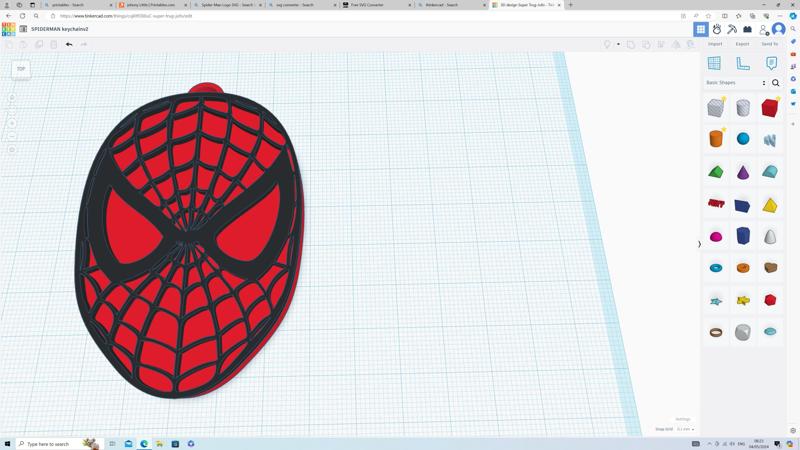Viewport: 800px width, 450px height.
Task: Pick the orange Tube shape
Action: coord(743,268)
